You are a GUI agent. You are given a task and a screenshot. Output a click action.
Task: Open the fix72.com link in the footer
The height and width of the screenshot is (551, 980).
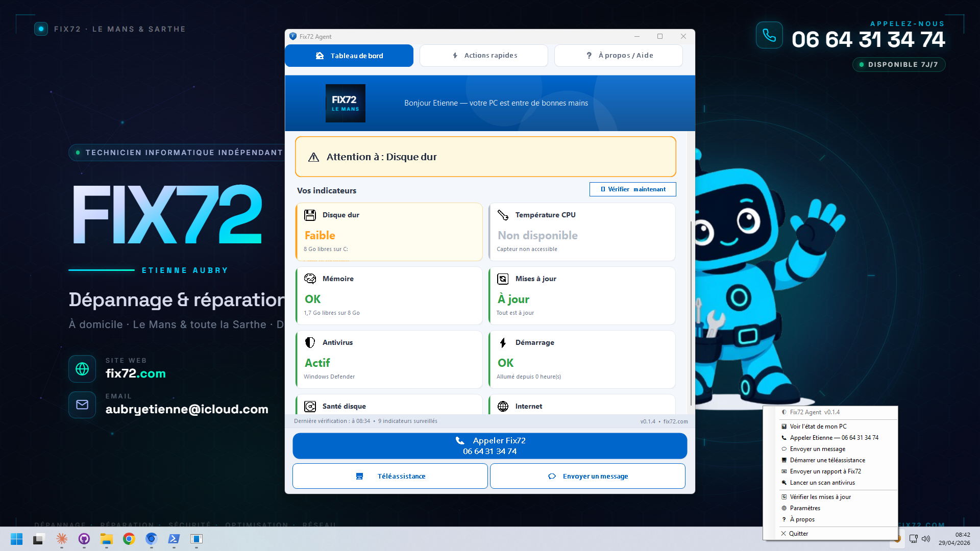[x=676, y=421]
